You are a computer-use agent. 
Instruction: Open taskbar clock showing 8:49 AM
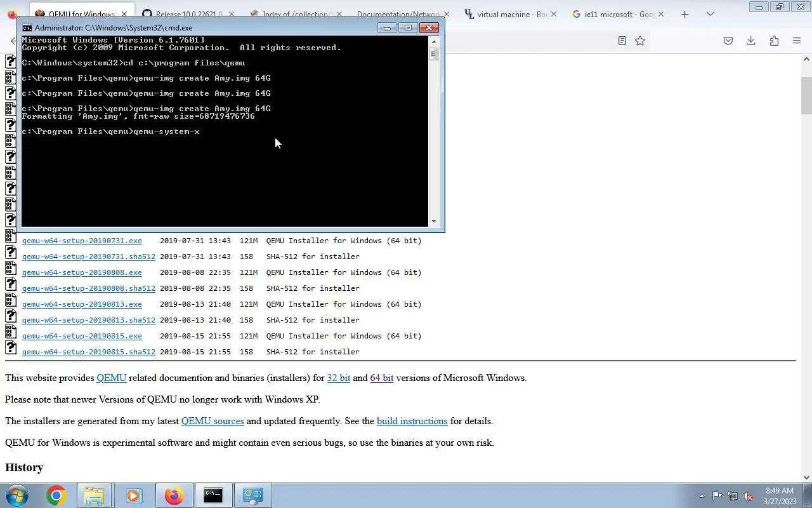point(780,496)
